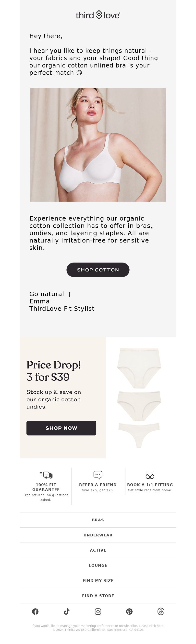
Task: Click the ThirdLove logo at top
Action: pyautogui.click(x=98, y=15)
